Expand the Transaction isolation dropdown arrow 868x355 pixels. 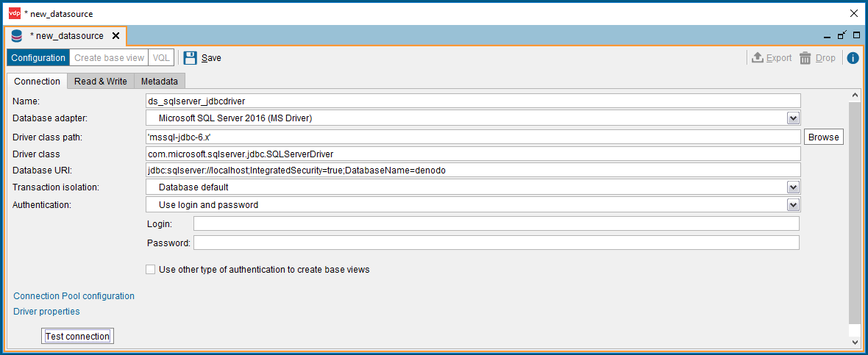coord(793,187)
